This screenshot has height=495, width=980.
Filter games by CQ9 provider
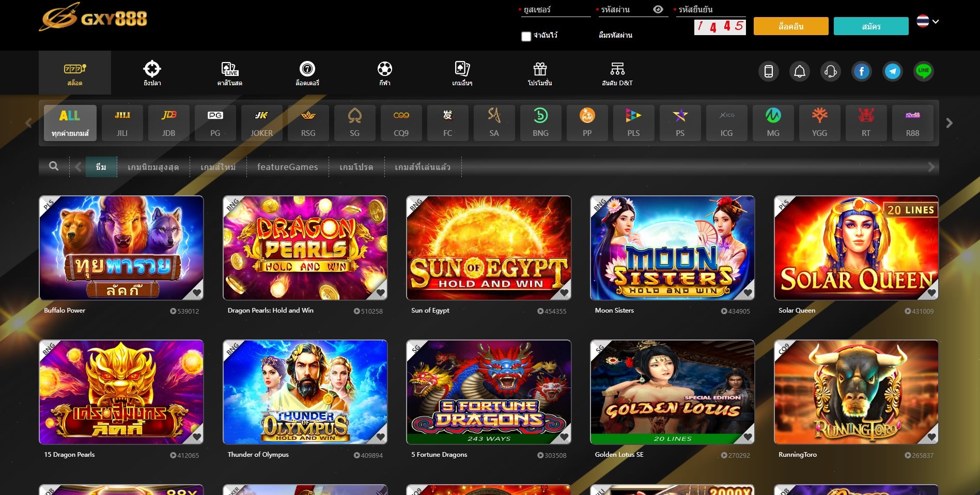pyautogui.click(x=401, y=123)
